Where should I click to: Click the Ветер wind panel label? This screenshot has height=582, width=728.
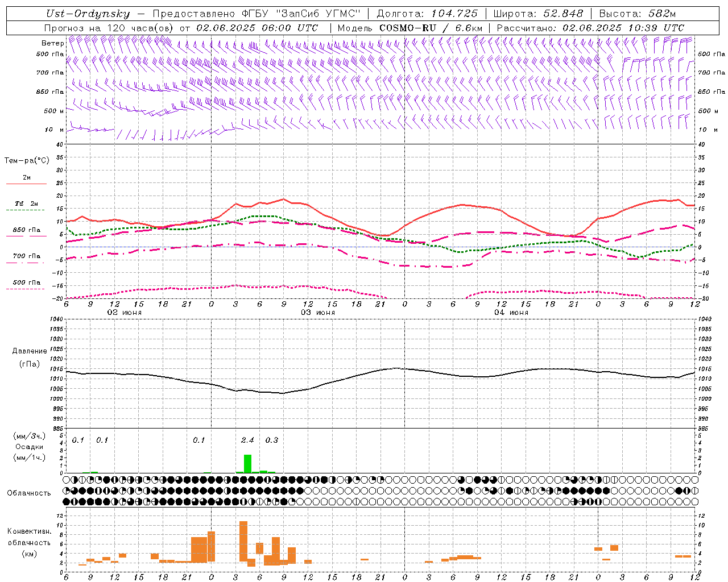tap(52, 43)
